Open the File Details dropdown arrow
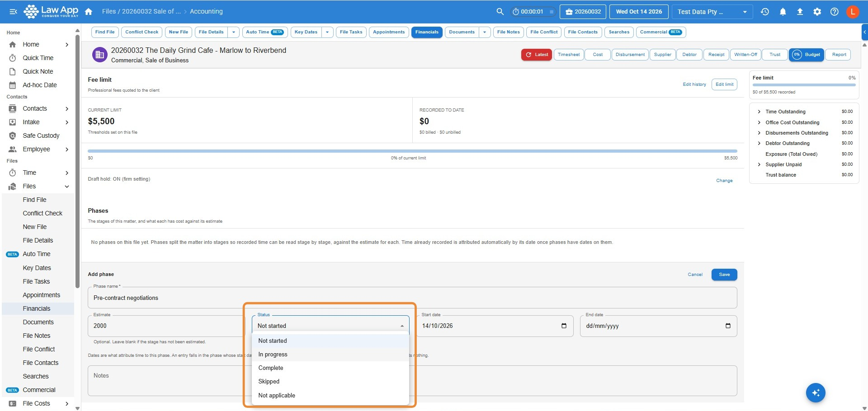 pyautogui.click(x=233, y=32)
